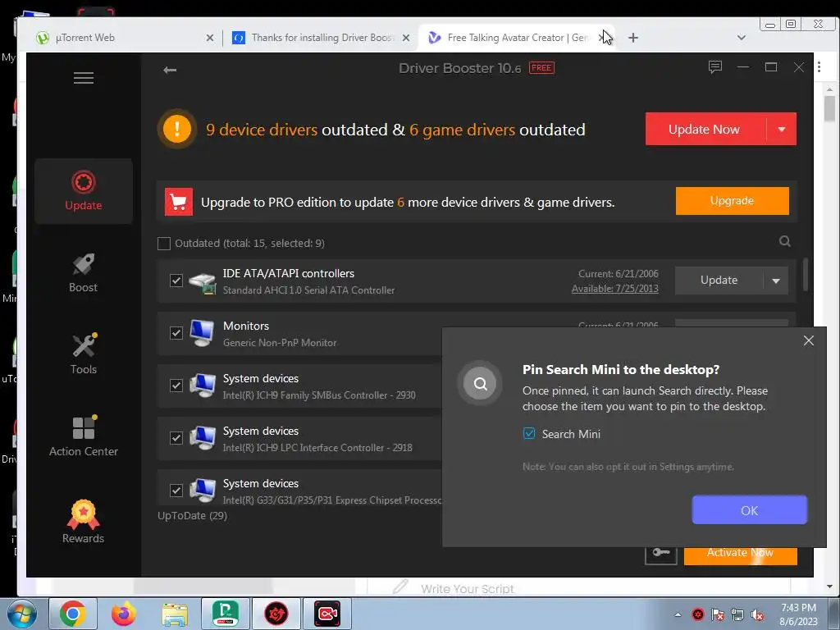Click the red FREE edition badge
840x630 pixels.
541,67
